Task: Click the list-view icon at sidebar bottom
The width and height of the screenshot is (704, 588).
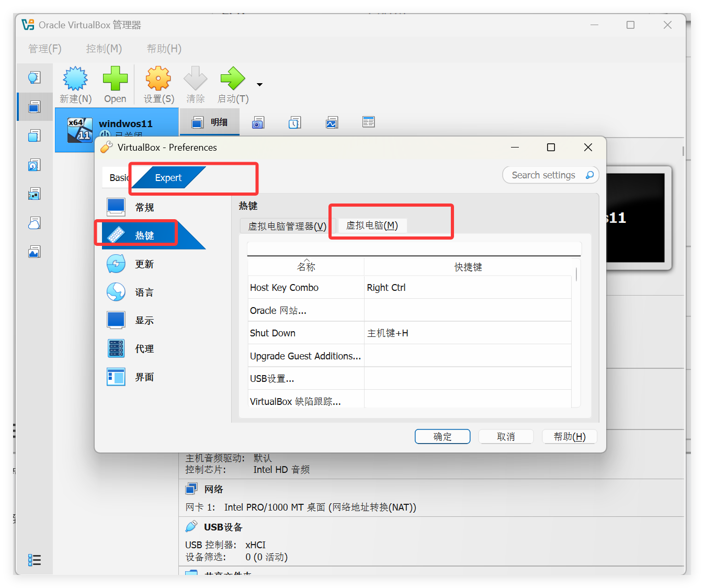Action: coord(35,560)
